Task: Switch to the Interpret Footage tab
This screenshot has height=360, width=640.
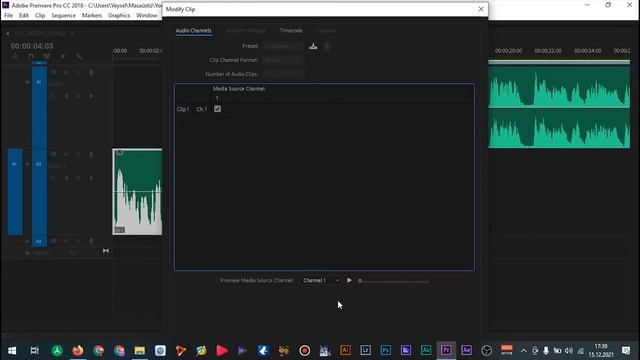Action: coord(246,31)
